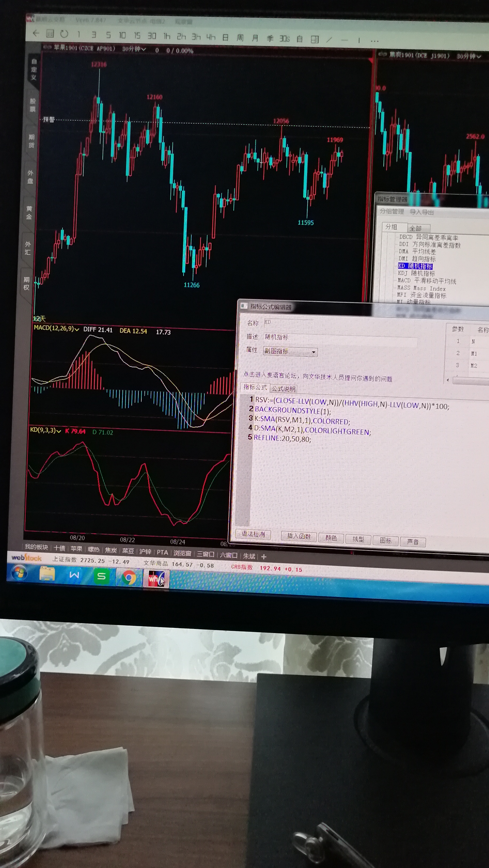Screen dimensions: 489x868
Task: Expand the MACD(12,26,9) indicator dropdown
Action: click(x=56, y=328)
